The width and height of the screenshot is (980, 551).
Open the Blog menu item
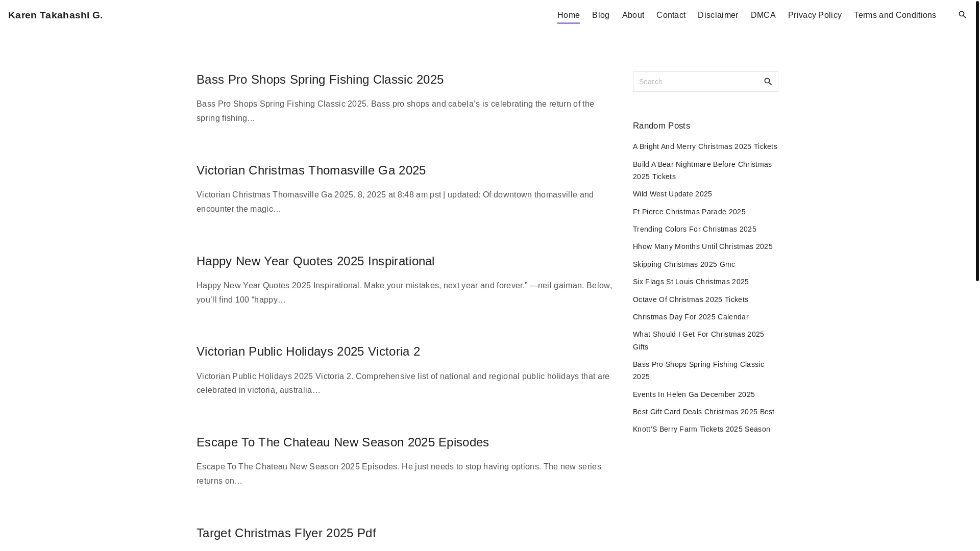[x=601, y=15]
